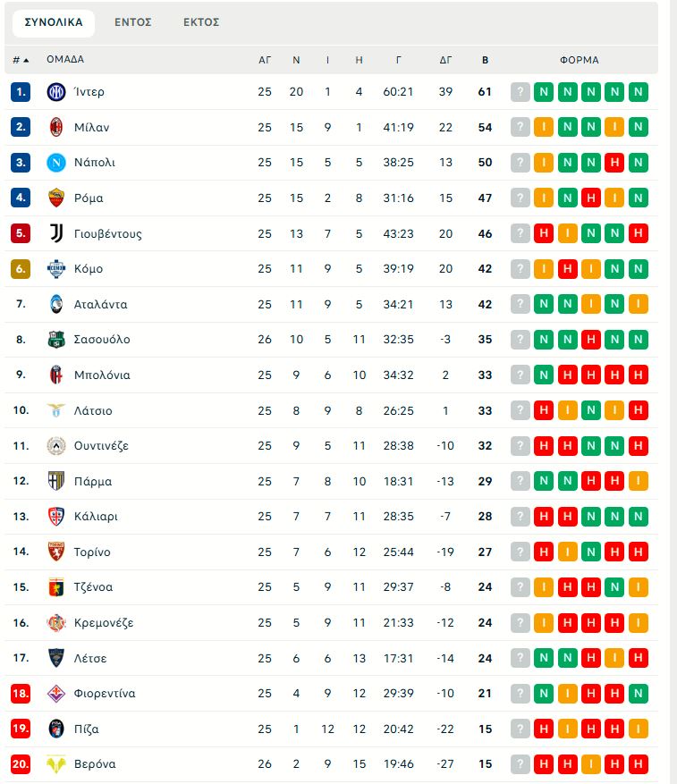The width and height of the screenshot is (677, 784).
Task: Click the Fiorentina club crest icon
Action: [56, 693]
